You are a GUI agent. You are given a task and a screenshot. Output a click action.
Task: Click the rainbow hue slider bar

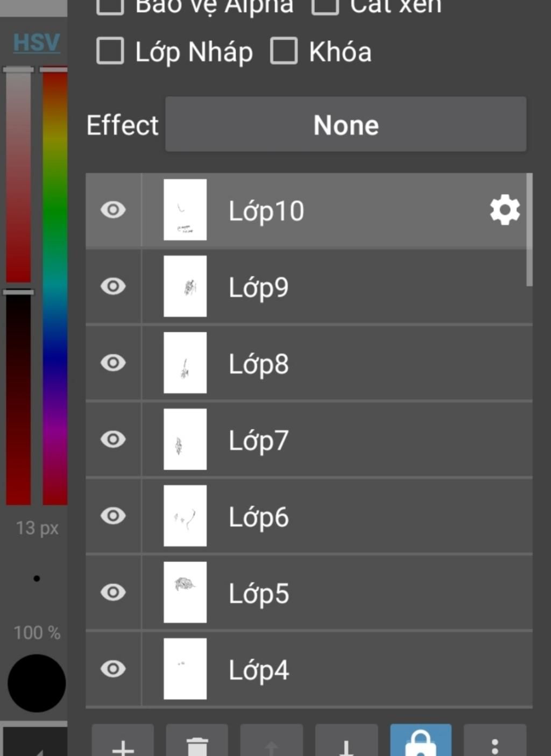coord(55,286)
